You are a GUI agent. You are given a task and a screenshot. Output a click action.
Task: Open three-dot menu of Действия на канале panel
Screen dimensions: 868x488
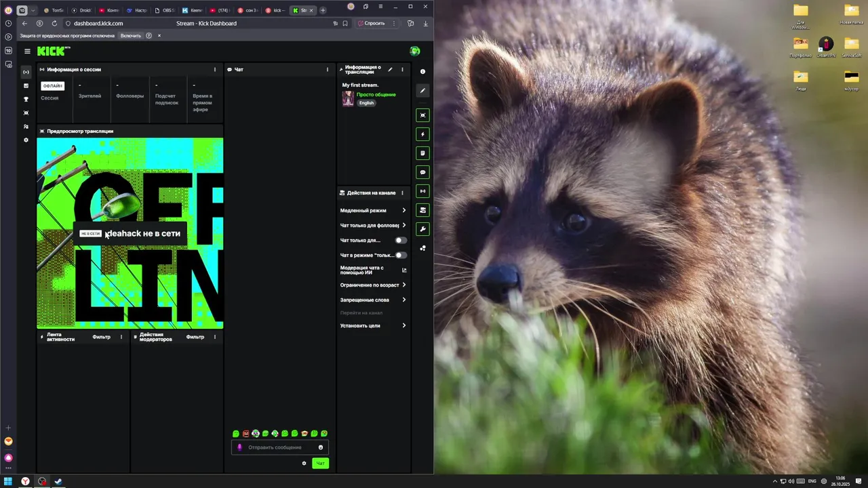pos(402,192)
